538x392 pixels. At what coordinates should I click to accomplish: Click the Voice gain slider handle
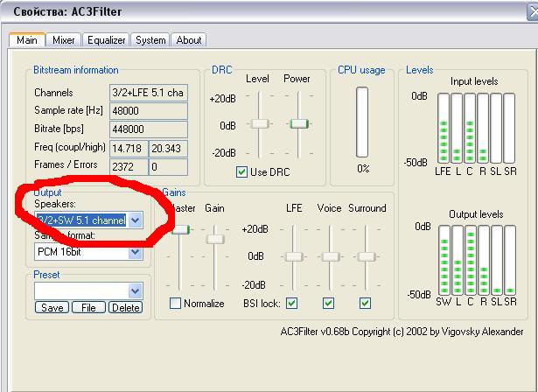pos(329,256)
